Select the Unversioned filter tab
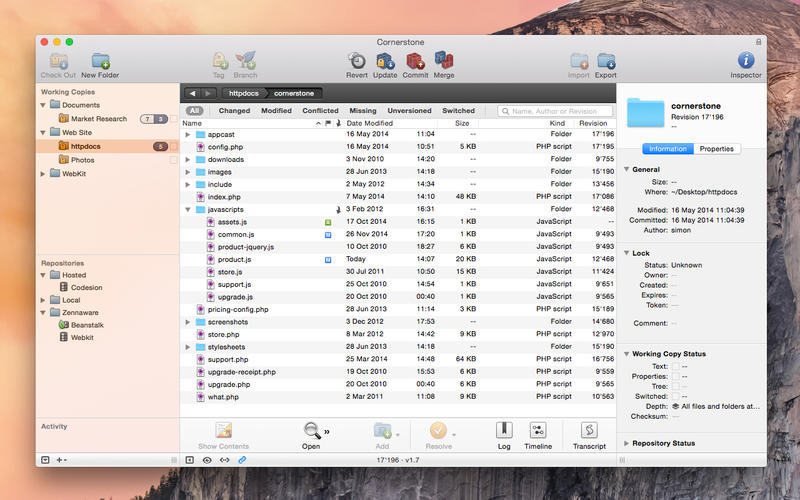800x500 pixels. point(409,111)
